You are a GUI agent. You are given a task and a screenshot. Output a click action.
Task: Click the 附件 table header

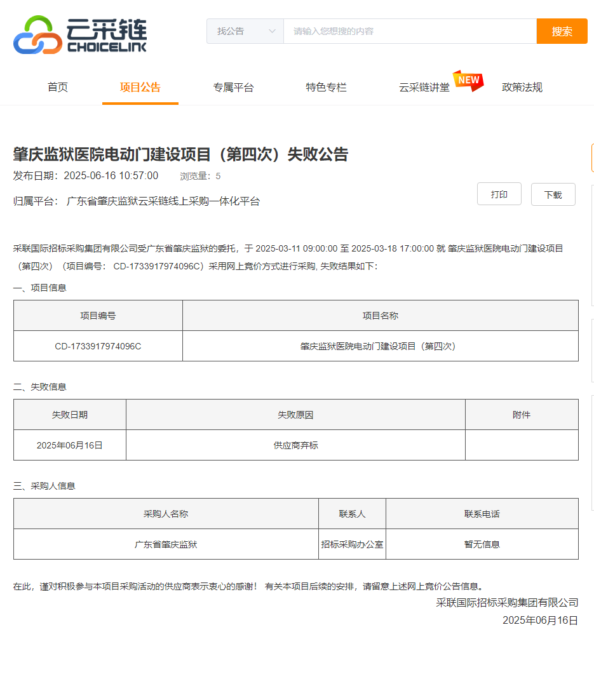point(522,415)
